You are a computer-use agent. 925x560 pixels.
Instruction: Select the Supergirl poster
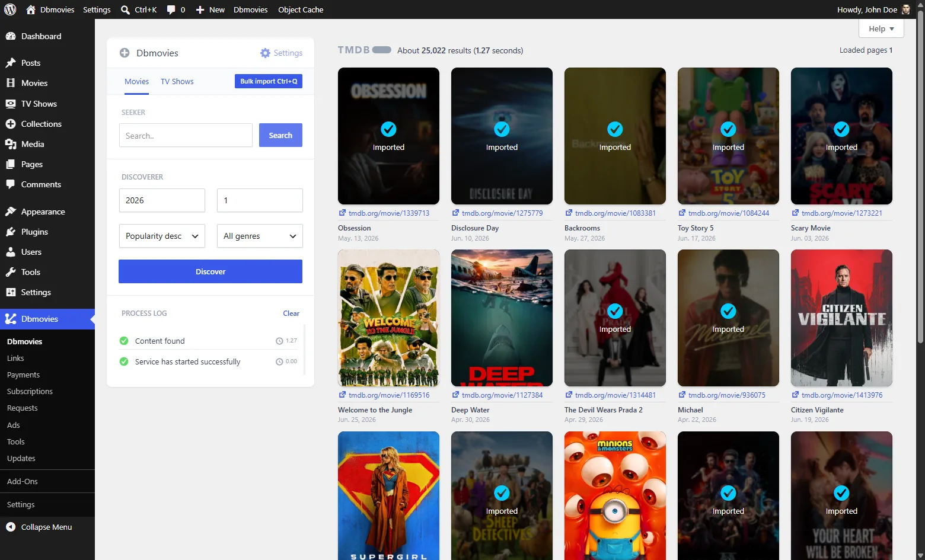(388, 495)
